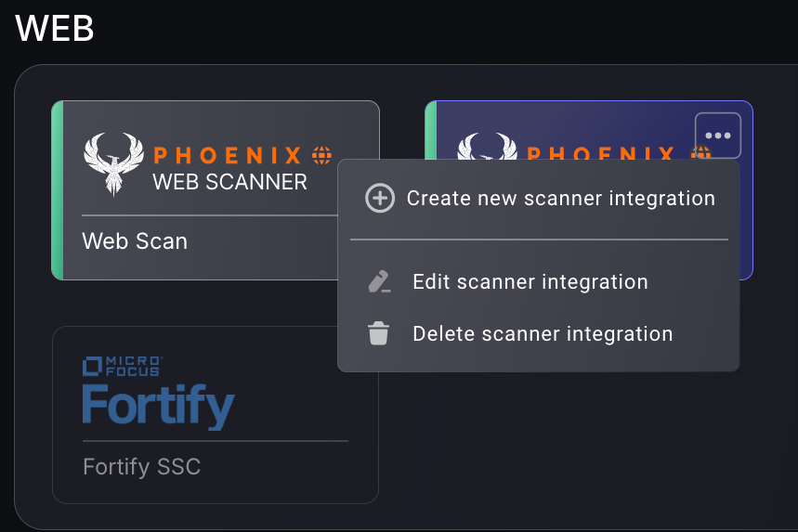Screen dimensions: 798x532
Task: Select the 'Web Scan' label text
Action: coord(135,241)
